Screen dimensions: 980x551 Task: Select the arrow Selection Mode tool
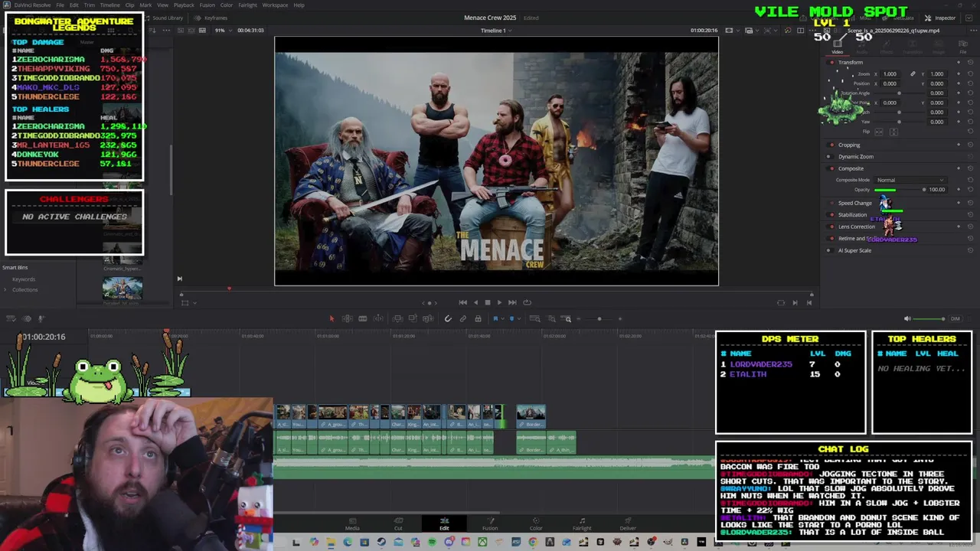332,318
